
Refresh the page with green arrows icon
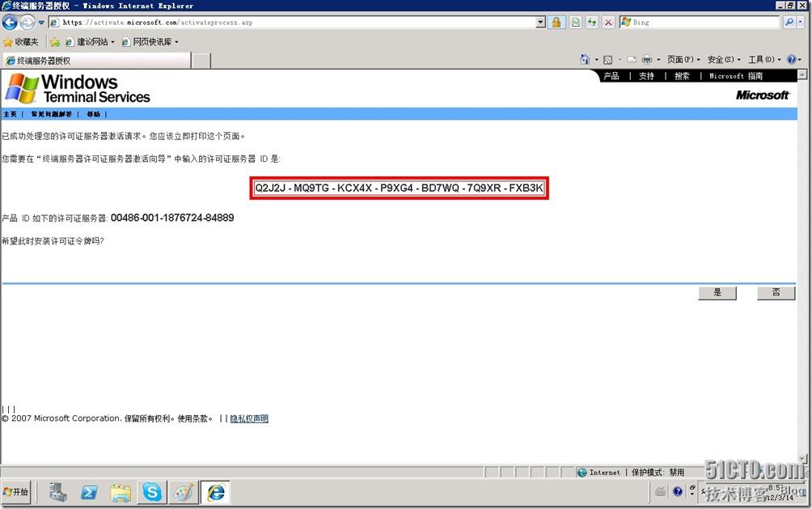[592, 23]
